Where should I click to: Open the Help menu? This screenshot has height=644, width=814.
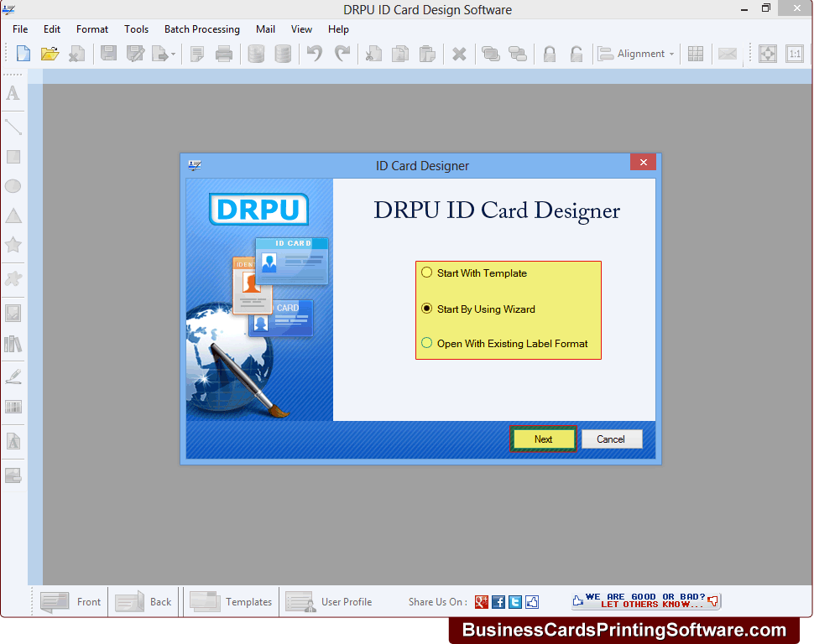[338, 29]
